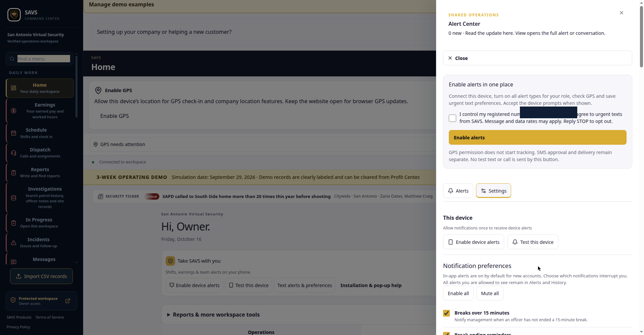Click the Take SAVS with you shield icon
This screenshot has height=335, width=644.
(170, 261)
